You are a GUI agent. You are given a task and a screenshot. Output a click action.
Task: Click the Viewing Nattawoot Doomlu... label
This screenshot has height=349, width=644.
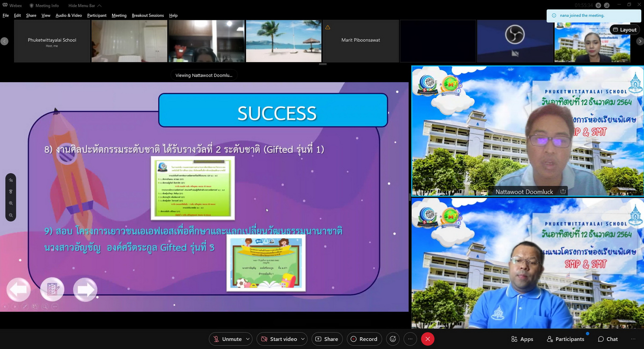[x=204, y=75]
